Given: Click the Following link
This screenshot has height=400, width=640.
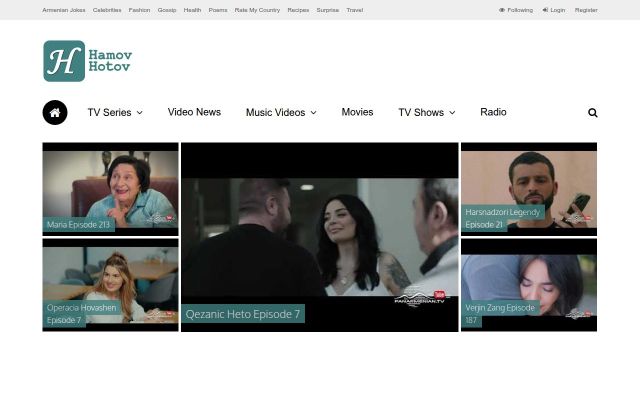Looking at the screenshot, I should (x=520, y=10).
